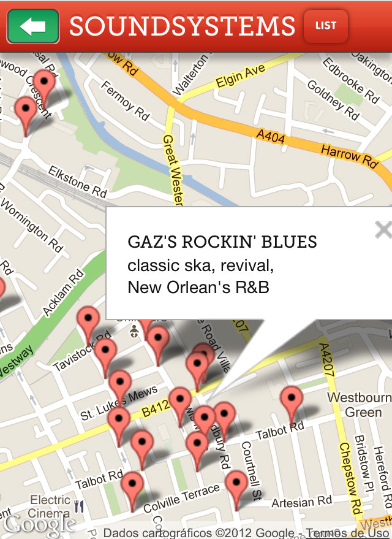
Task: Tap the GAZ'S ROCKIN' BLUES title
Action: (x=222, y=242)
